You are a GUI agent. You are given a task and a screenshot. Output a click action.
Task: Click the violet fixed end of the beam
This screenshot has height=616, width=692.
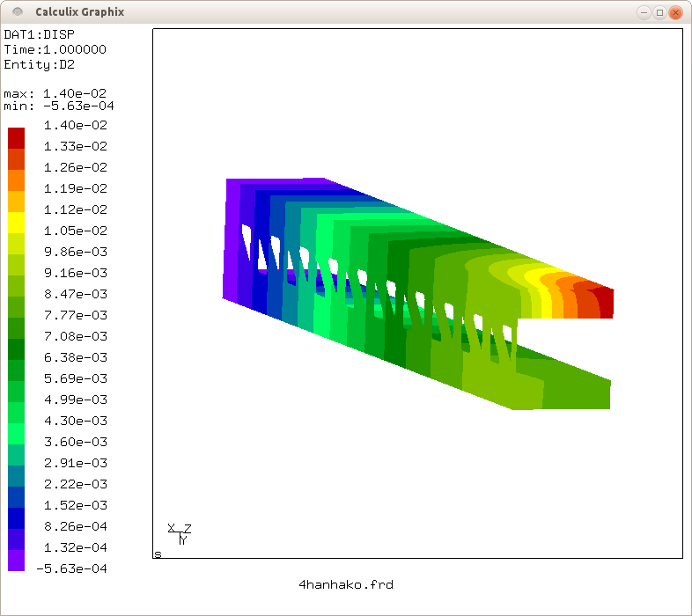click(x=231, y=240)
